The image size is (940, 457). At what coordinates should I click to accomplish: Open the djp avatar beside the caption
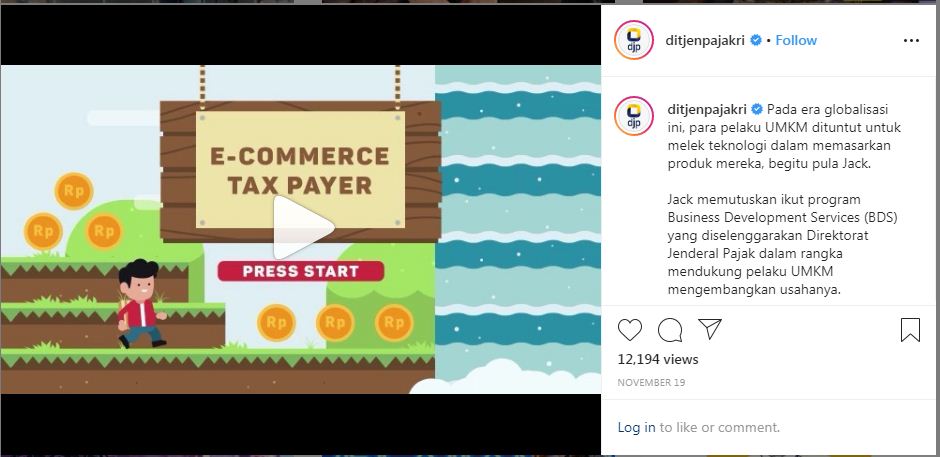click(x=634, y=116)
